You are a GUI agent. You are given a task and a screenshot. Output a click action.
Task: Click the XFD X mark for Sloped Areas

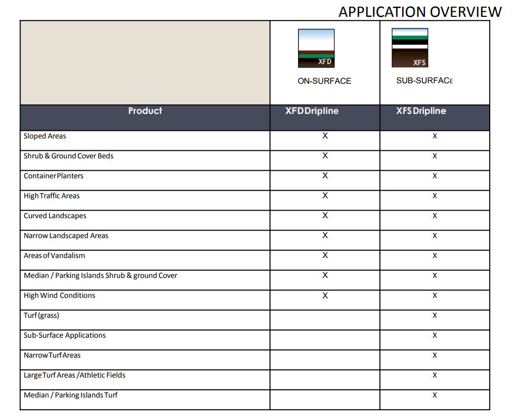pos(325,135)
